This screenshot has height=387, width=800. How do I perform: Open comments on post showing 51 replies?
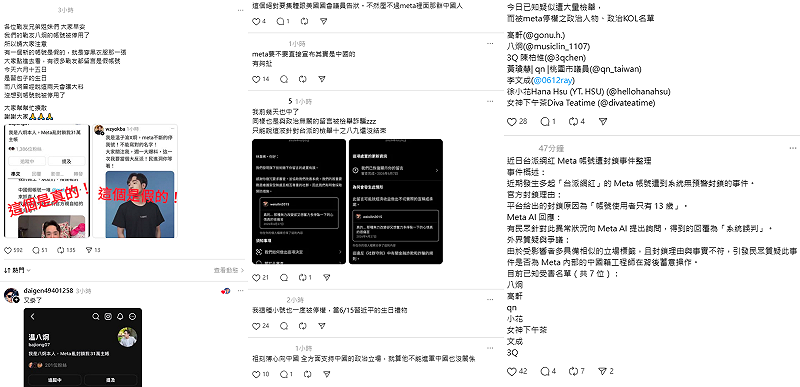(36, 250)
